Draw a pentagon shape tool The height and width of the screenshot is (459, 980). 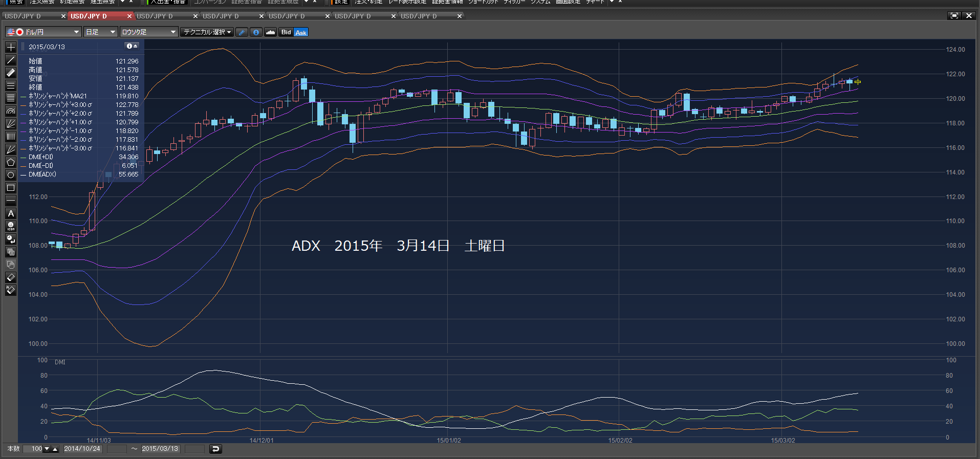10,162
